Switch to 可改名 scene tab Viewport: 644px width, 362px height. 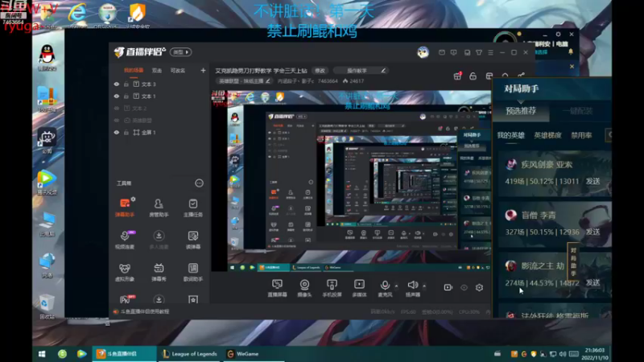pos(178,71)
